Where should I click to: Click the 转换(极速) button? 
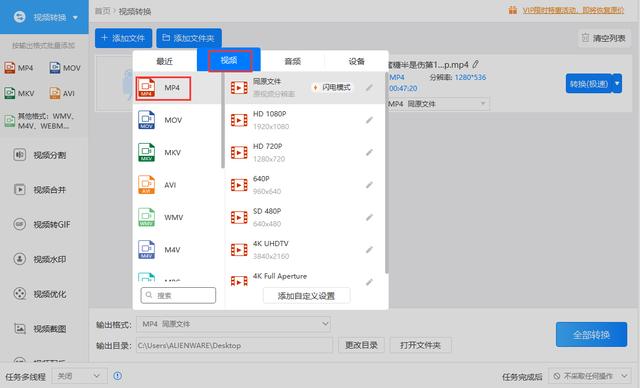589,84
